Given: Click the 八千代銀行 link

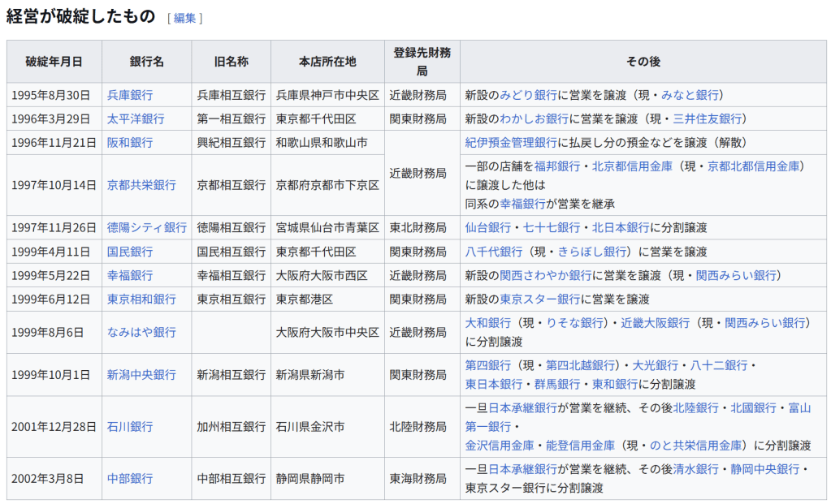Looking at the screenshot, I should 487,252.
